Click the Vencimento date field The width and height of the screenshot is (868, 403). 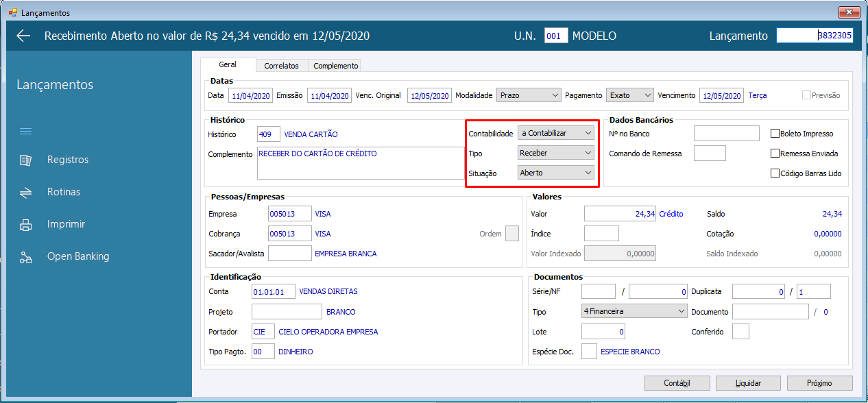[721, 96]
